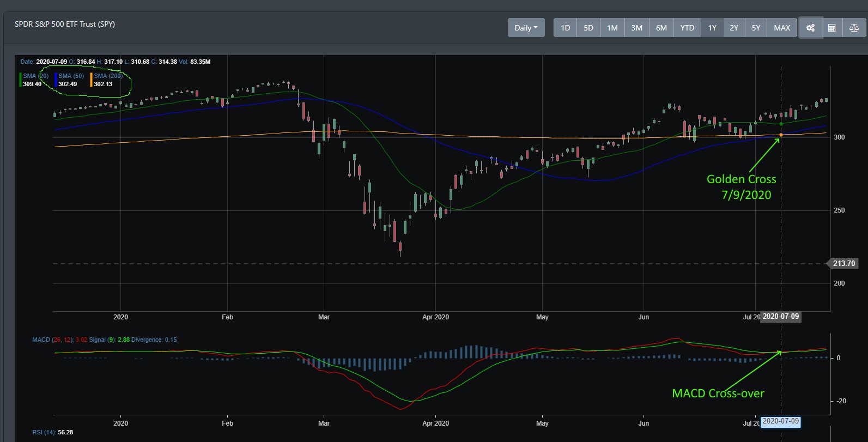Click the Jun label on MACD chart axis
Viewport: 868px width, 442px height.
(644, 423)
